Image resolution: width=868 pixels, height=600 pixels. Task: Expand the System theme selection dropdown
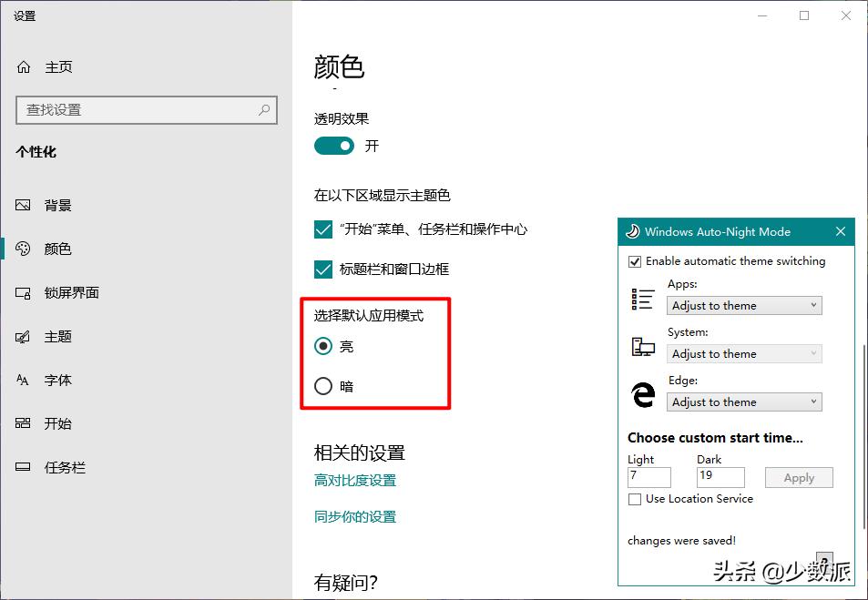point(744,353)
